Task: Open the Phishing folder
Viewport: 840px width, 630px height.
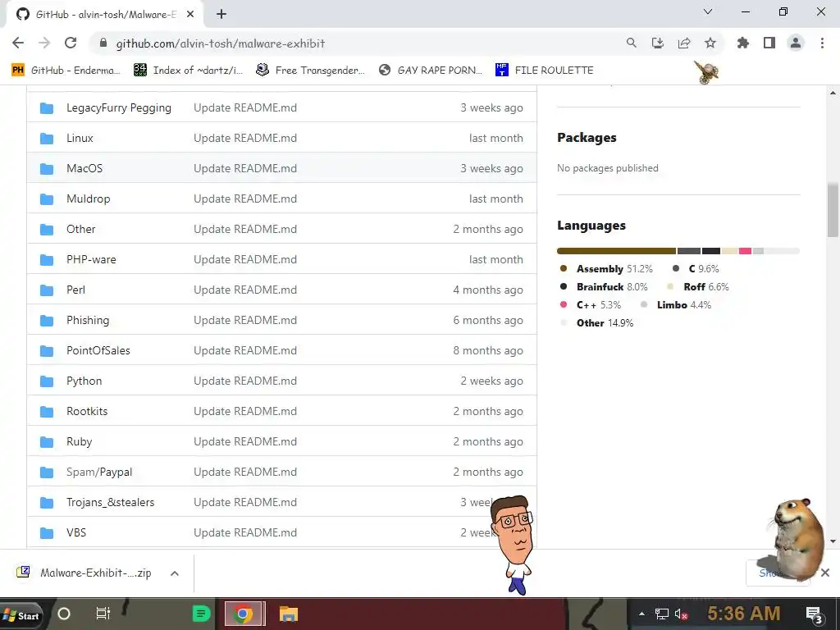Action: [x=88, y=321]
